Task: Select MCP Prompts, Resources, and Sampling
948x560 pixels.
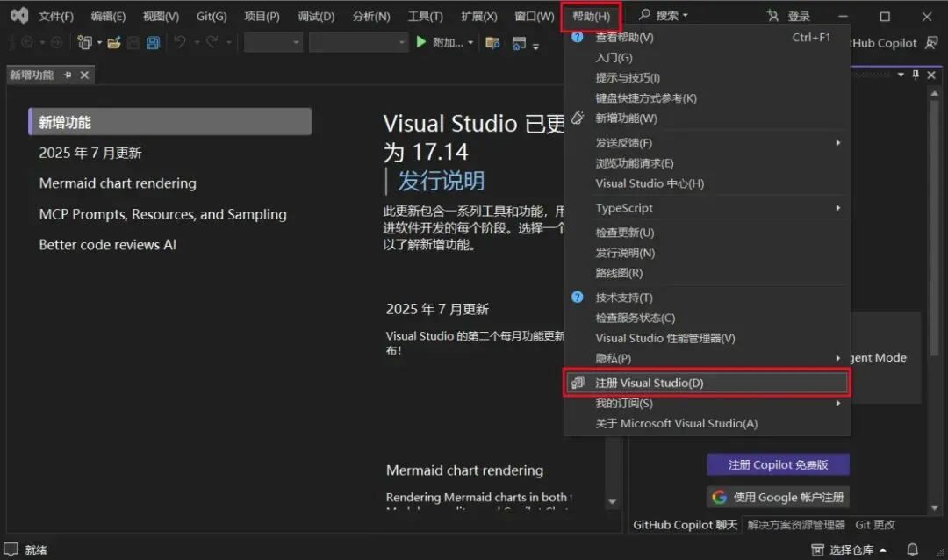Action: pyautogui.click(x=162, y=214)
